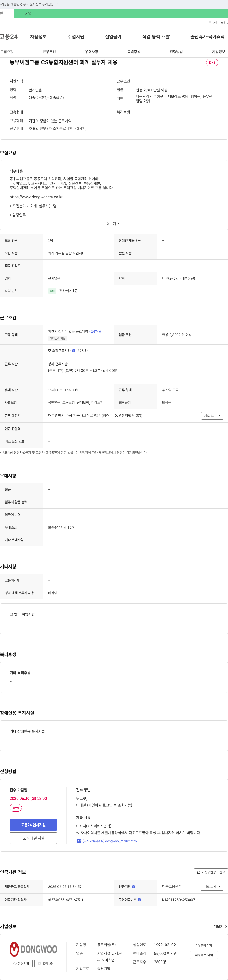This screenshot has height=980, width=228.
Task: Click the 1999. 02. 02 founding date
Action: tap(165, 945)
